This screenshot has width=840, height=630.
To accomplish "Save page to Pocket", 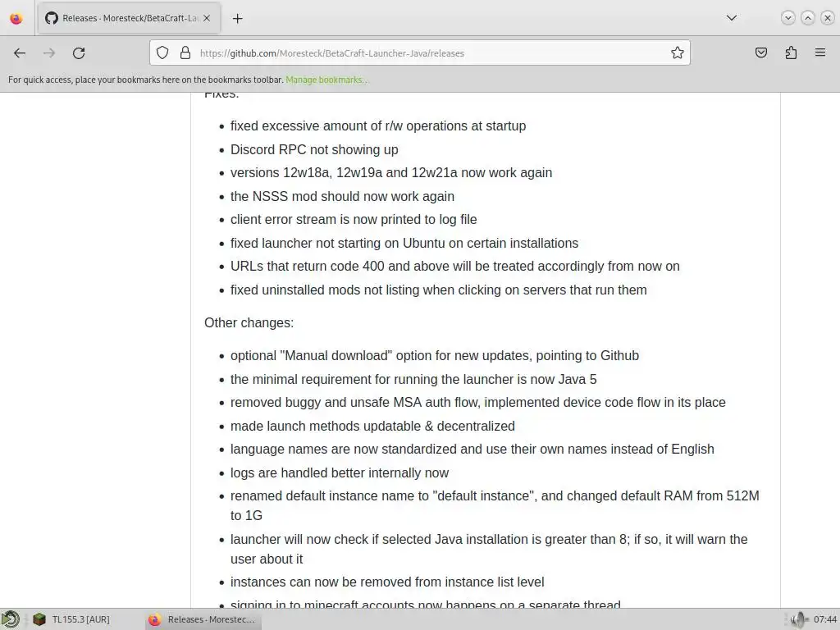I will 760,52.
